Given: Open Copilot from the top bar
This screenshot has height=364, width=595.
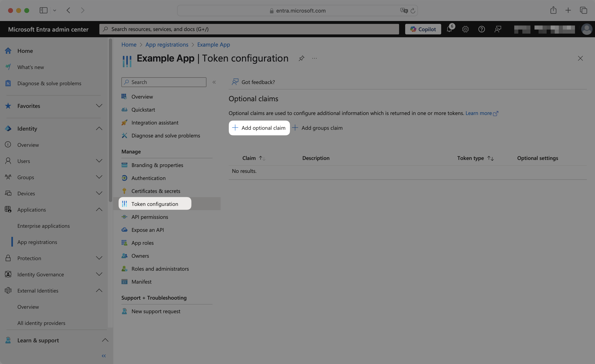Looking at the screenshot, I should (x=423, y=29).
